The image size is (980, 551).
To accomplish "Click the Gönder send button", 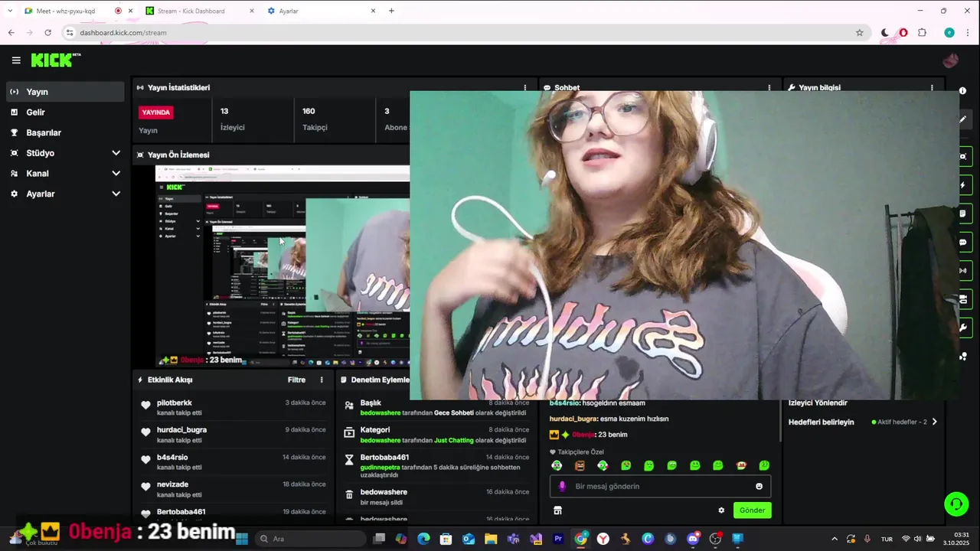I will (x=752, y=510).
